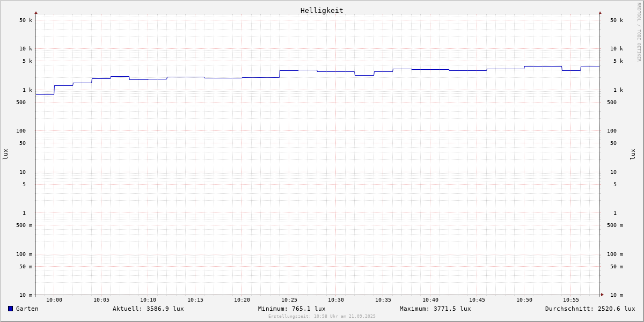
Task: Click the Aktuell 3586.9 lux value
Action: (148, 309)
